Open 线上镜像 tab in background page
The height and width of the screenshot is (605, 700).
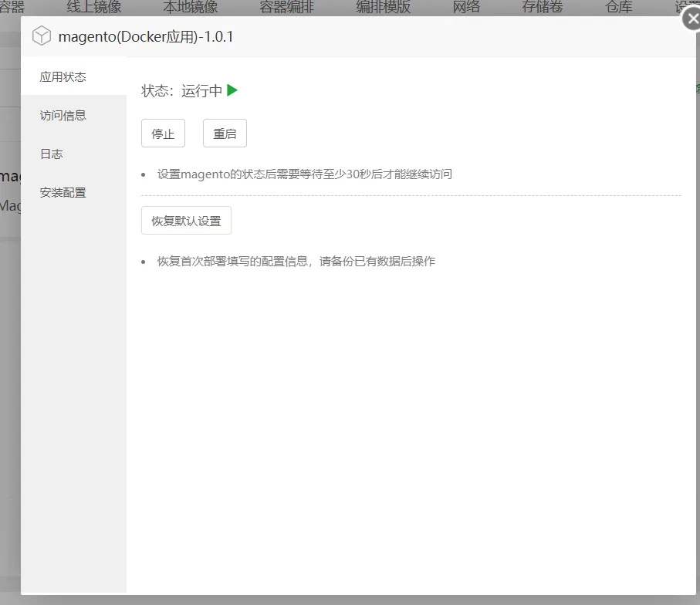point(93,7)
